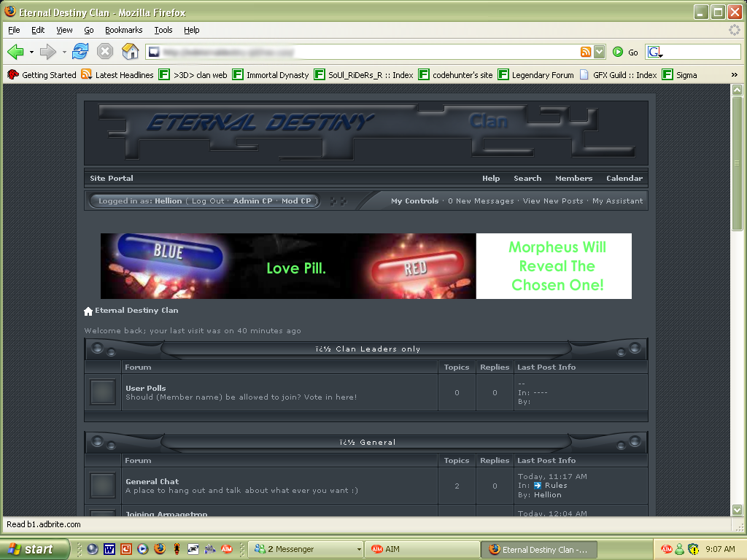Open the Latest Headlines feed bookmark

click(117, 75)
